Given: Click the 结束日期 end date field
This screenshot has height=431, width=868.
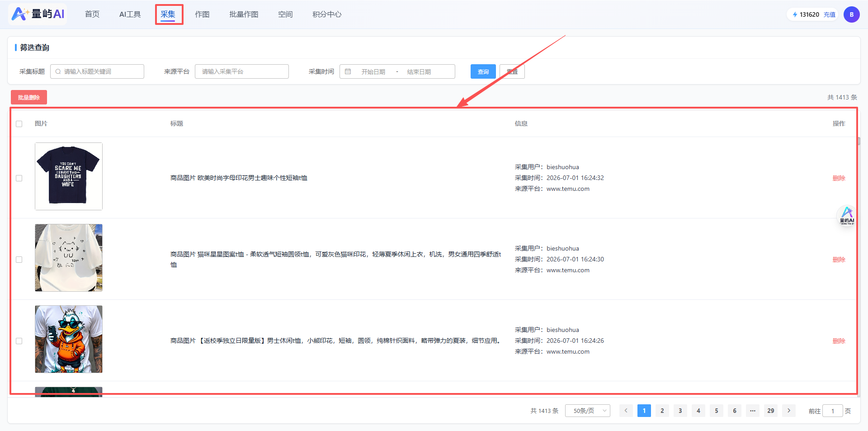Looking at the screenshot, I should 419,72.
